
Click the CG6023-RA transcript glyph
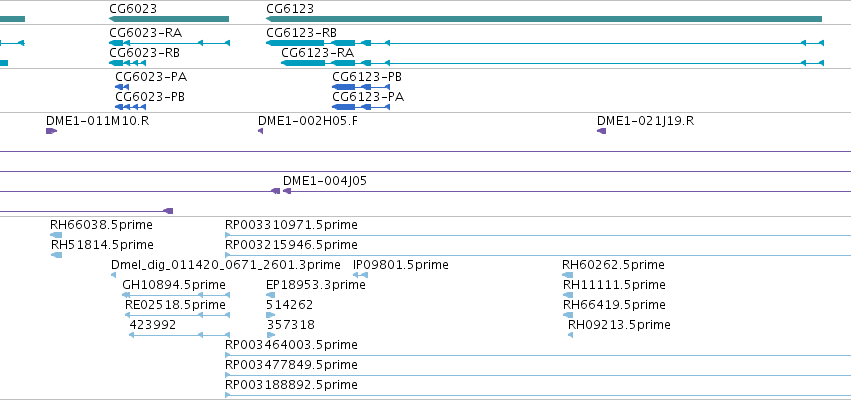coord(169,43)
